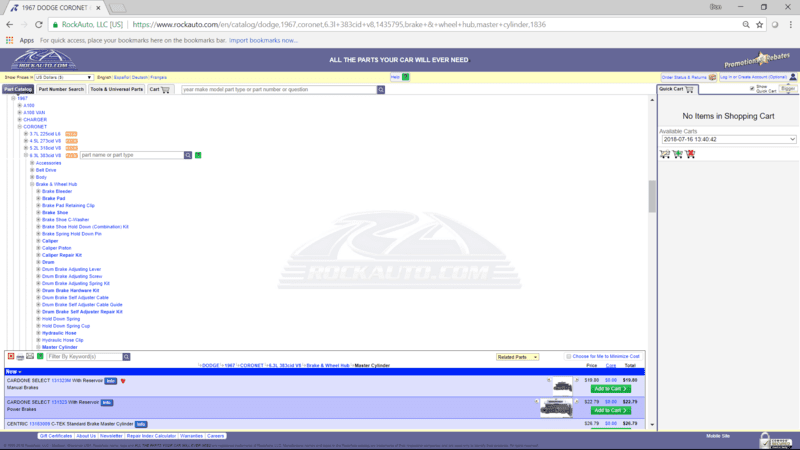Click the Filter By Keyword(s) field

[85, 357]
